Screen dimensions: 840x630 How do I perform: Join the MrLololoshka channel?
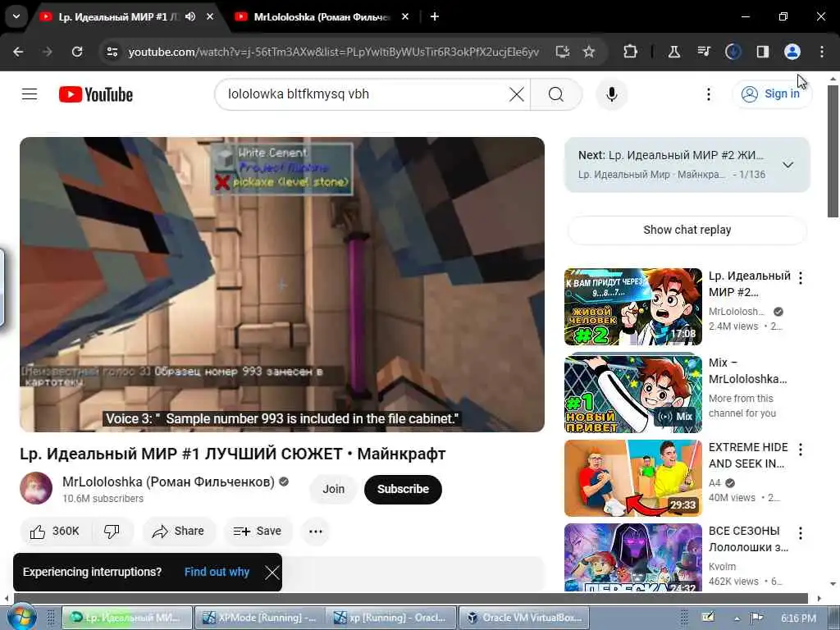tap(333, 489)
